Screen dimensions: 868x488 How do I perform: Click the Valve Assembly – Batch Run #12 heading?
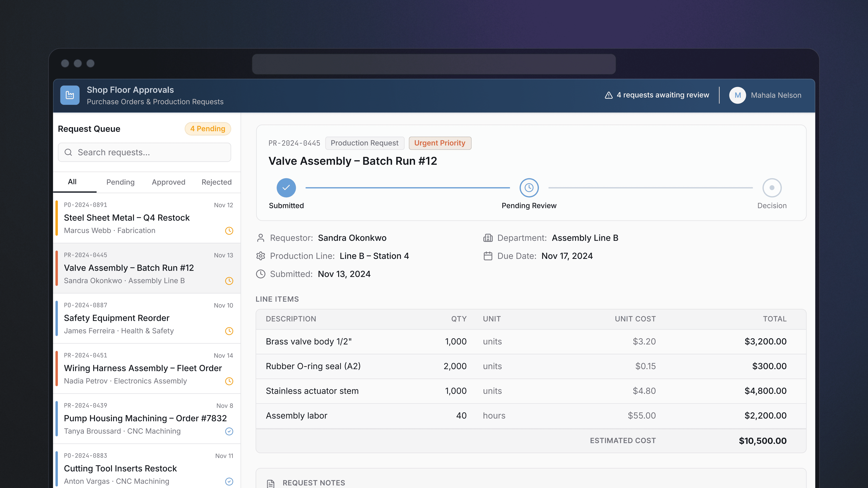pos(352,161)
